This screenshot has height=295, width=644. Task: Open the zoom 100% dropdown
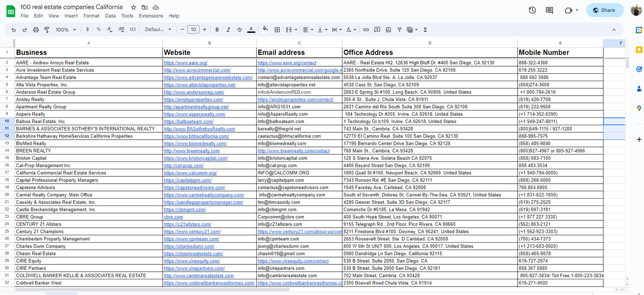(x=66, y=30)
